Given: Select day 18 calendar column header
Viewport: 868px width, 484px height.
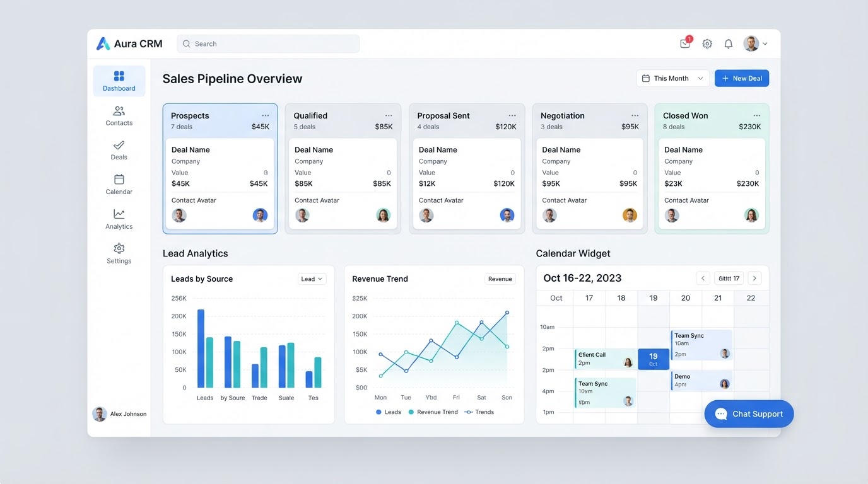Looking at the screenshot, I should (x=621, y=298).
